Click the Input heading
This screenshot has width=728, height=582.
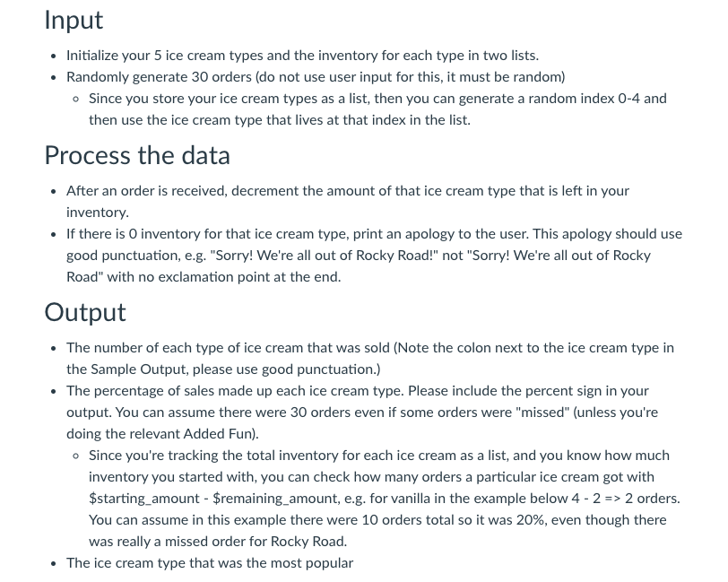[x=74, y=20]
